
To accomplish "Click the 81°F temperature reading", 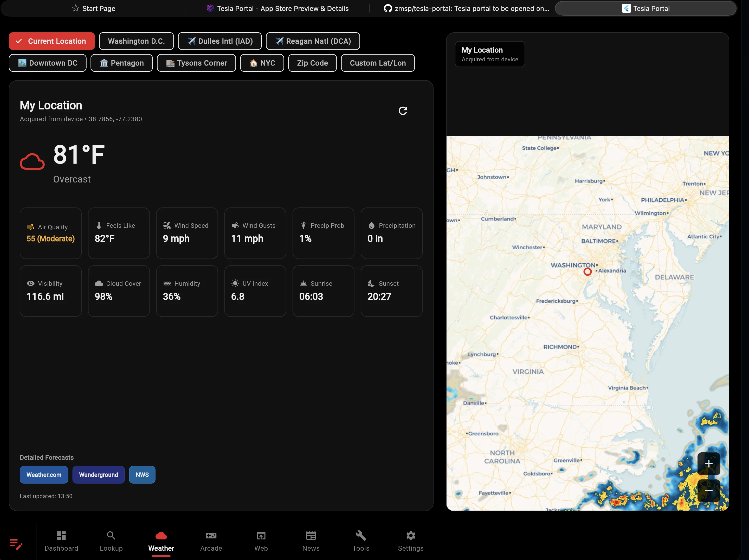I will pos(79,155).
